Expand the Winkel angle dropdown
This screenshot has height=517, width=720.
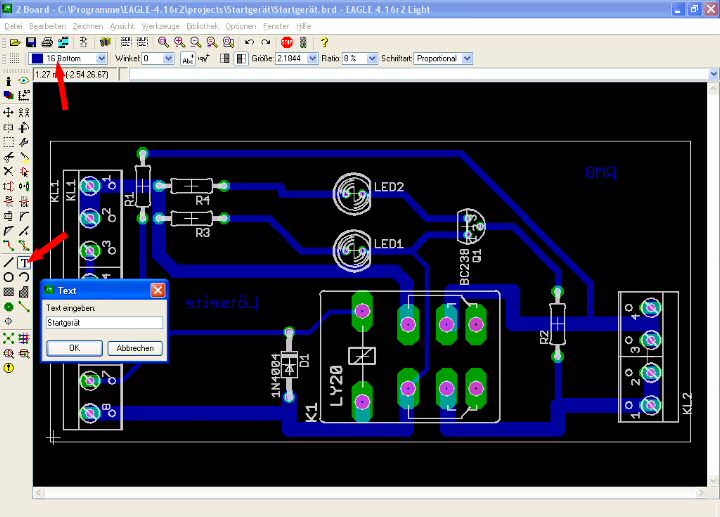168,59
